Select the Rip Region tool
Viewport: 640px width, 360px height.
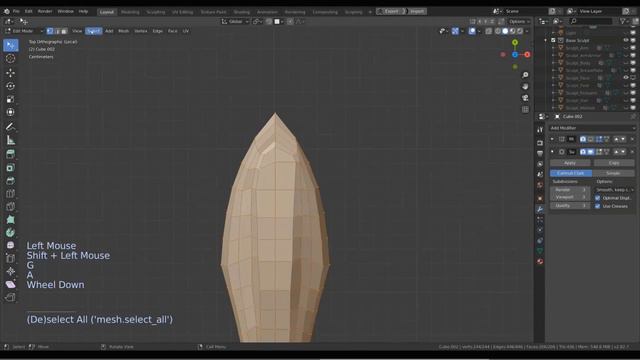click(x=11, y=298)
